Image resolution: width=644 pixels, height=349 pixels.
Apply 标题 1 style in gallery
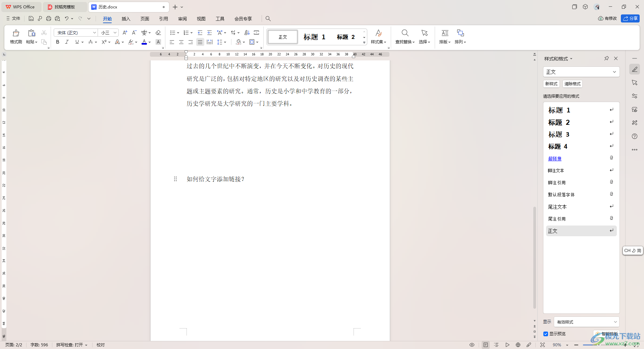tap(314, 37)
